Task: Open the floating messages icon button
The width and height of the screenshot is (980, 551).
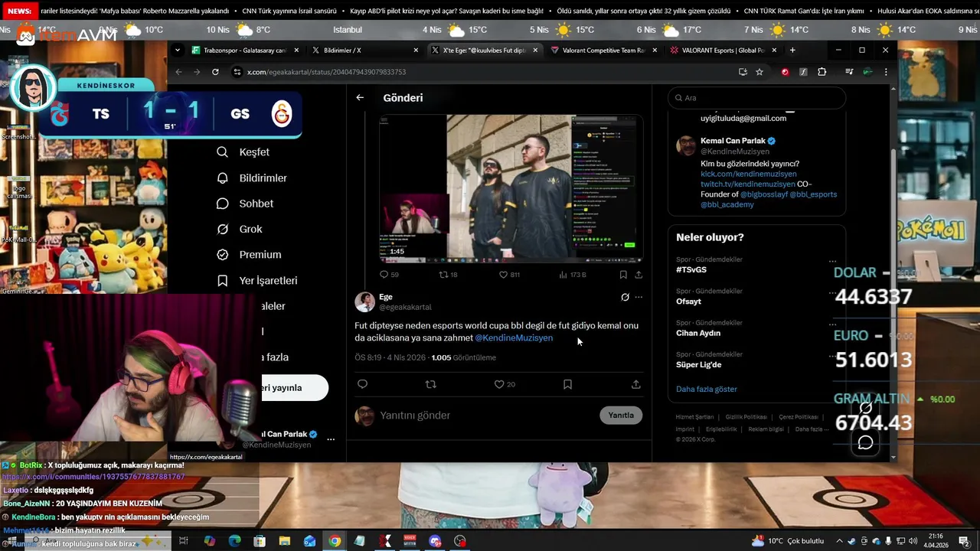Action: tap(866, 442)
